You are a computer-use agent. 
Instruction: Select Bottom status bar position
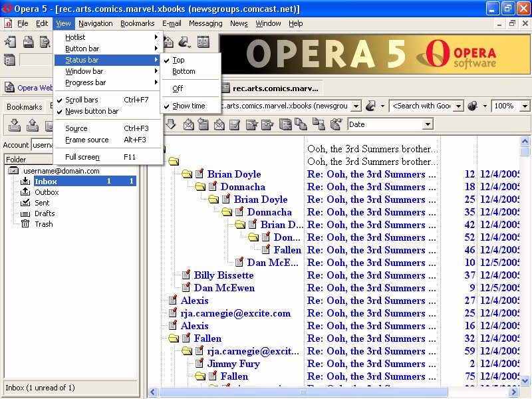point(191,71)
